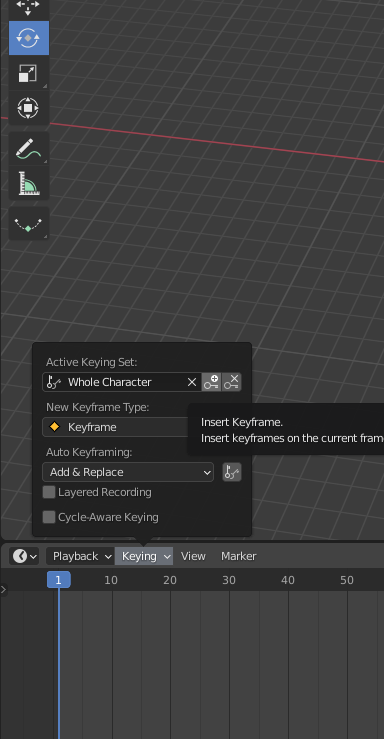Click the current frame 1 indicator

[59, 580]
